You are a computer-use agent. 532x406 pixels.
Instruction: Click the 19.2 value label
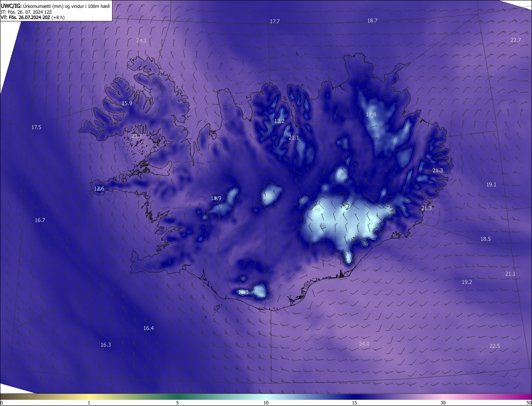pos(467,282)
